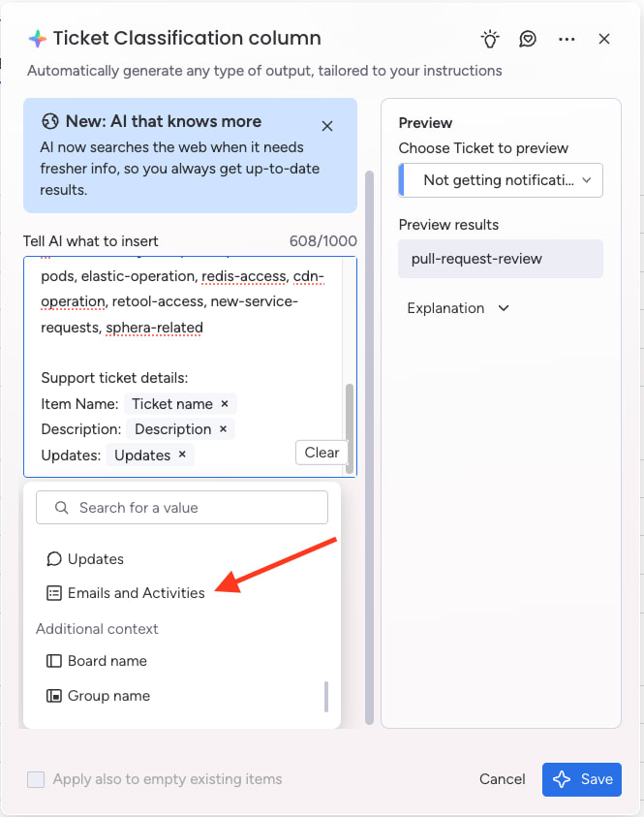Click the colorful AI sparkle icon by the title
This screenshot has width=644, height=817.
38,39
